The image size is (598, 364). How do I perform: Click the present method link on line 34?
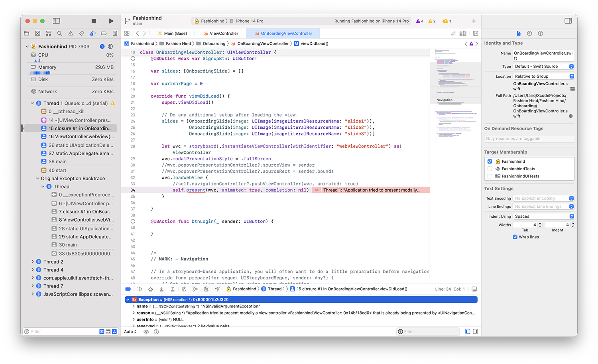pyautogui.click(x=196, y=190)
